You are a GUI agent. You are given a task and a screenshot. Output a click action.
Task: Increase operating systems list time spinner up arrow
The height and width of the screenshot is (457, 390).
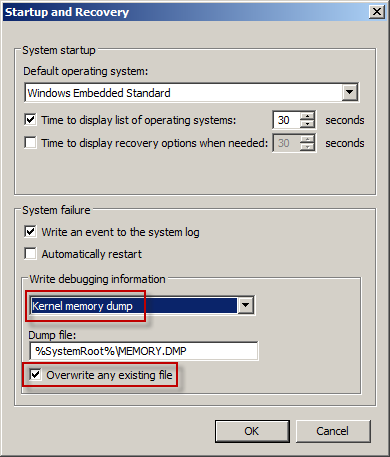(x=307, y=116)
